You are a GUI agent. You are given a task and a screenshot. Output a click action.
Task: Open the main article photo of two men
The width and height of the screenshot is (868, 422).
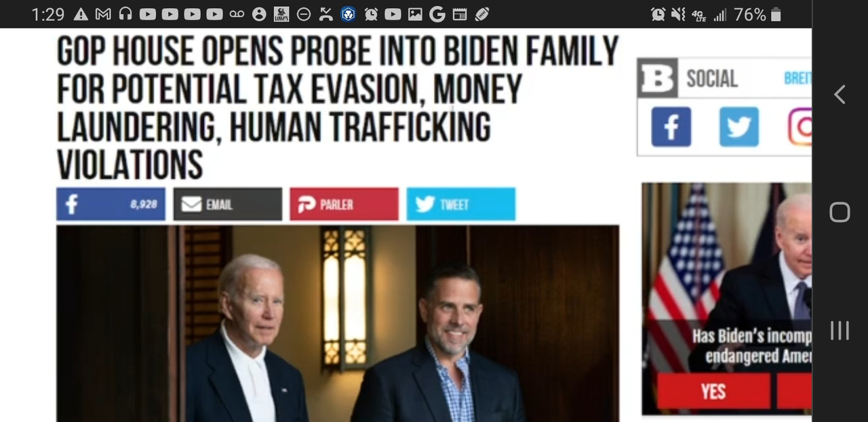tap(338, 324)
